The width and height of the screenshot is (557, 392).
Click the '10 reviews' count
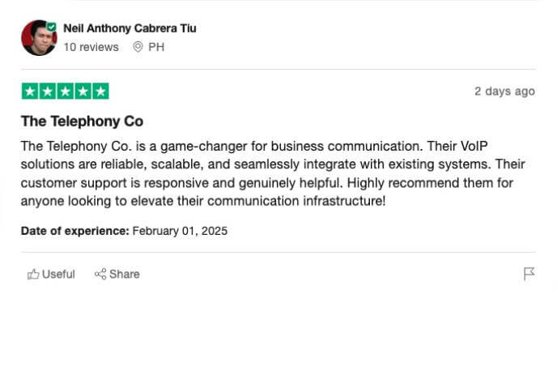[x=91, y=47]
